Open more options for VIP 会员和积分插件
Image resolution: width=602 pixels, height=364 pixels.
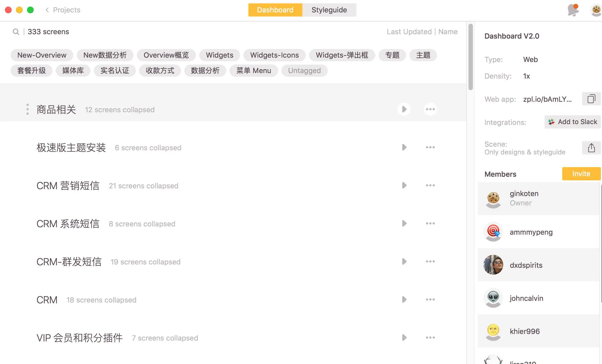(430, 338)
